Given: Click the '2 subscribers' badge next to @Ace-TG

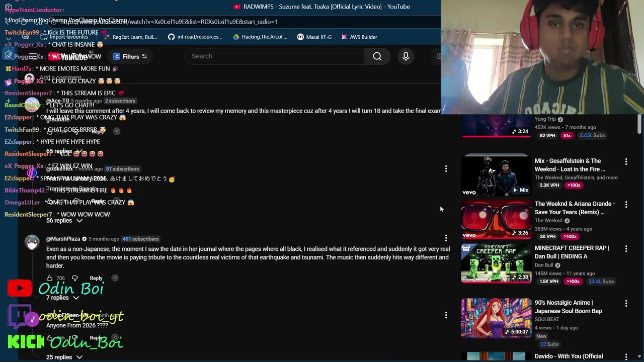Looking at the screenshot, I should pos(120,101).
